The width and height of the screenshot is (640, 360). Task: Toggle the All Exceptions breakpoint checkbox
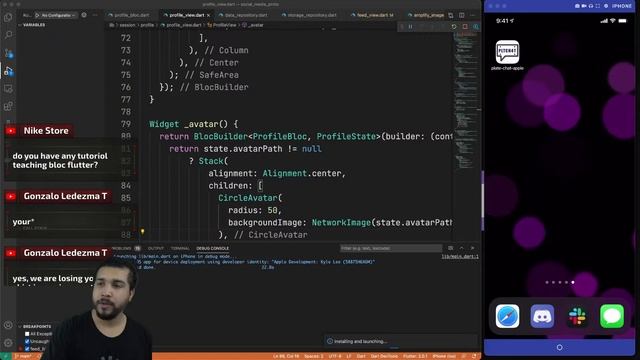point(27,334)
